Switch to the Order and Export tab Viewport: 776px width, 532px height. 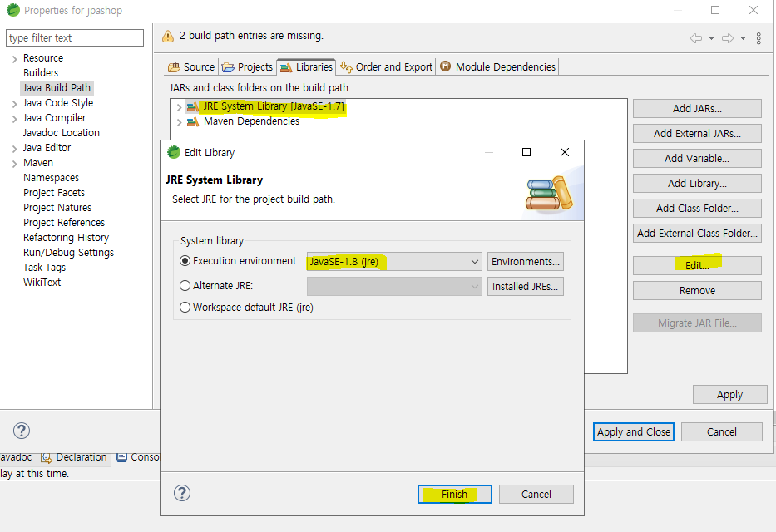pos(387,66)
